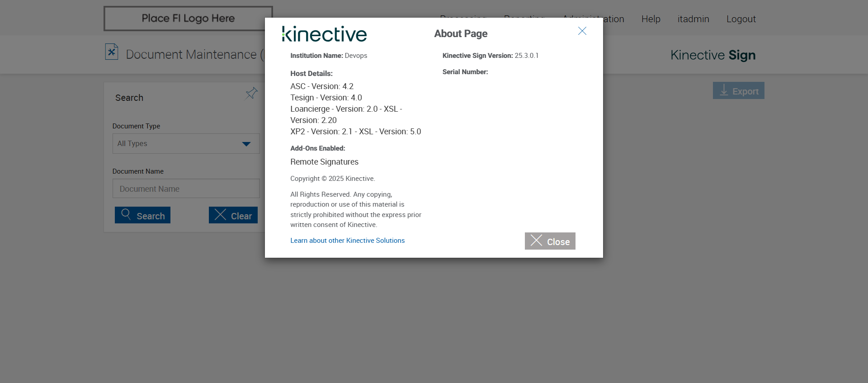Image resolution: width=868 pixels, height=383 pixels.
Task: Click the Search button
Action: click(x=142, y=215)
